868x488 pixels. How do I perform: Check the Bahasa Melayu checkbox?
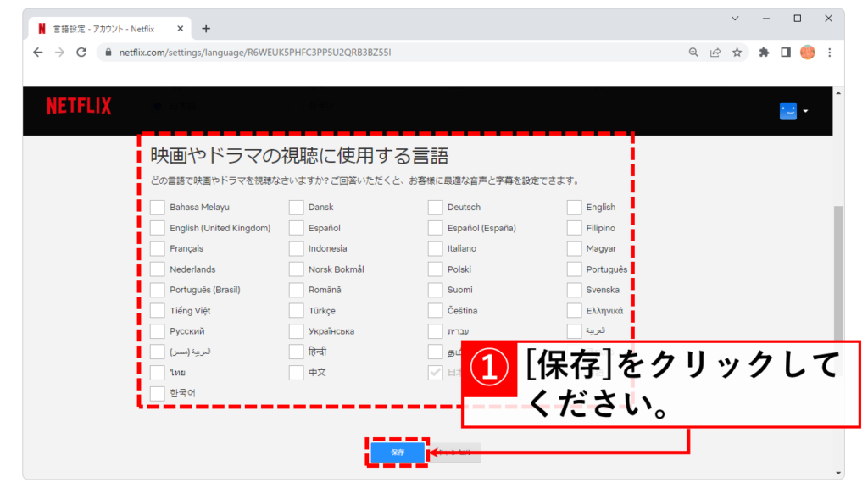click(157, 208)
